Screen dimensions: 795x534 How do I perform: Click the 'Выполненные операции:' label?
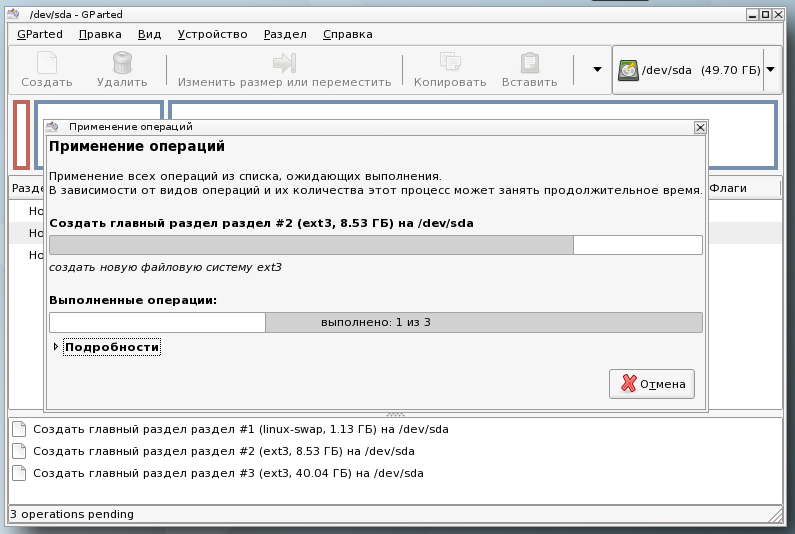click(x=133, y=300)
